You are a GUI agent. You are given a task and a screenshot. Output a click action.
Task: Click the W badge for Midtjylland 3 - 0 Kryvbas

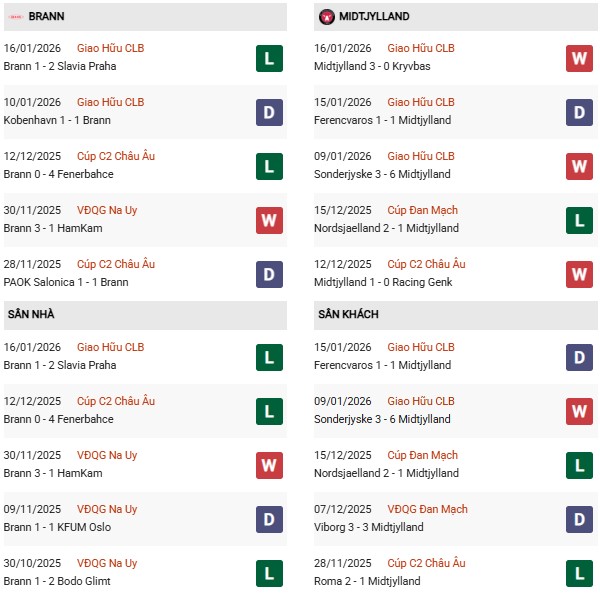coord(580,58)
